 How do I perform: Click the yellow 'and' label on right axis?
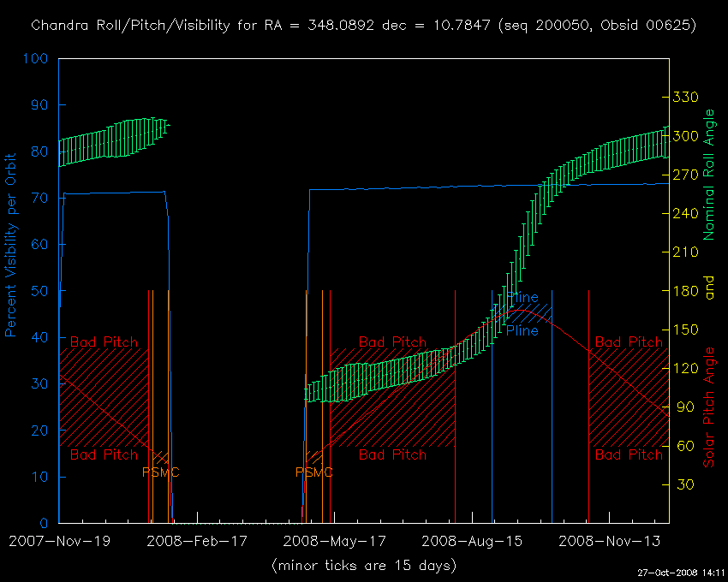pos(708,290)
